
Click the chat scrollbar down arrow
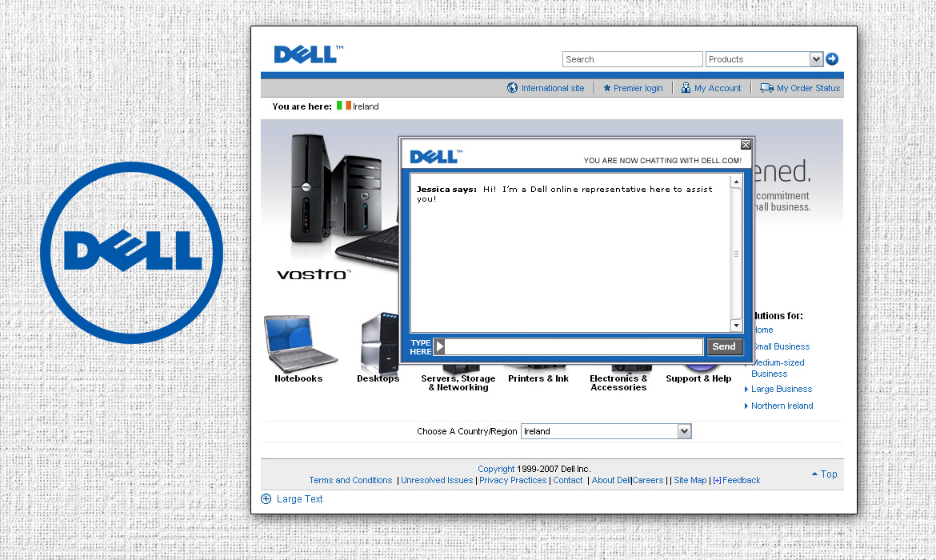point(736,326)
